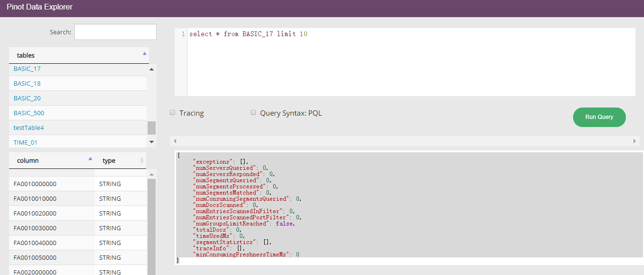Open the TIME_01 table
Image resolution: width=644 pixels, height=275 pixels.
26,142
